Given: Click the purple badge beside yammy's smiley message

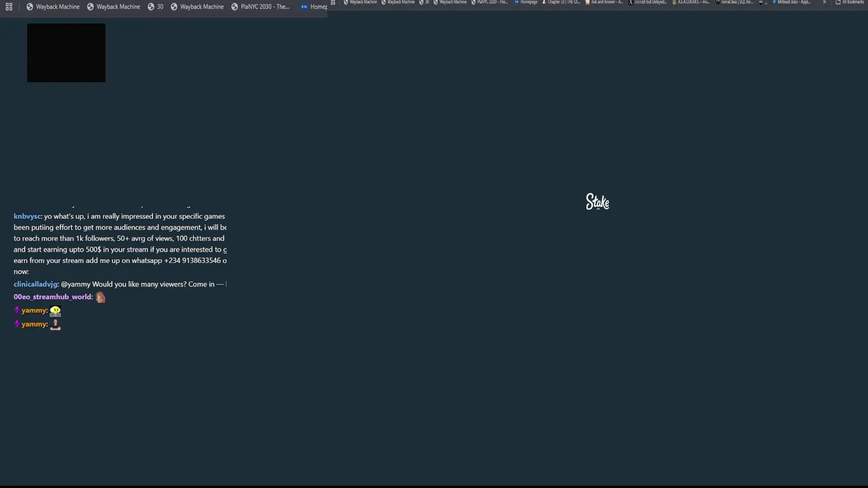Looking at the screenshot, I should click(x=17, y=310).
